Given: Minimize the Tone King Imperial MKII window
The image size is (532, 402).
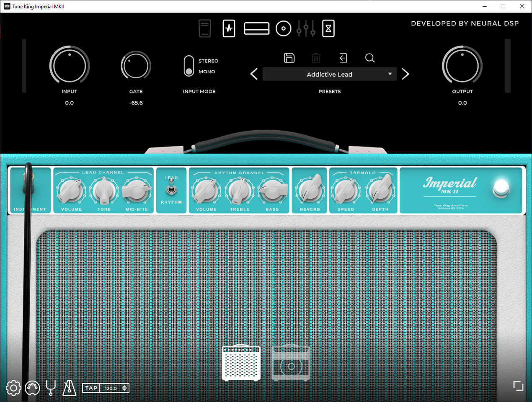Looking at the screenshot, I should (485, 6).
